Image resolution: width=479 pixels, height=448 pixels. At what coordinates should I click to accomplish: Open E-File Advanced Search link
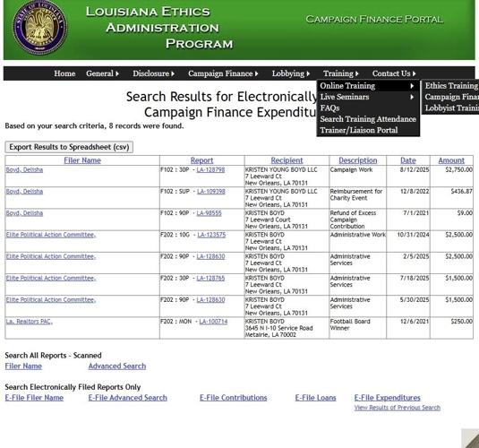pos(128,398)
